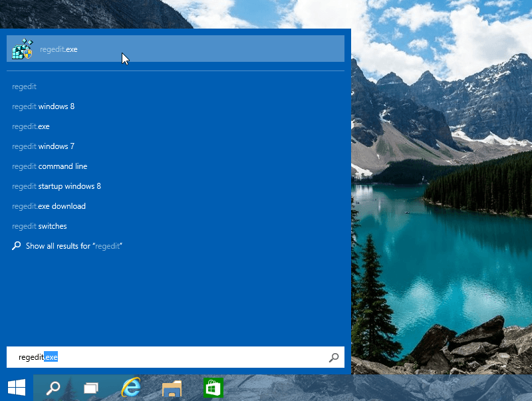532x401 pixels.
Task: Select the plain 'regedit' suggestion
Action: tap(24, 86)
